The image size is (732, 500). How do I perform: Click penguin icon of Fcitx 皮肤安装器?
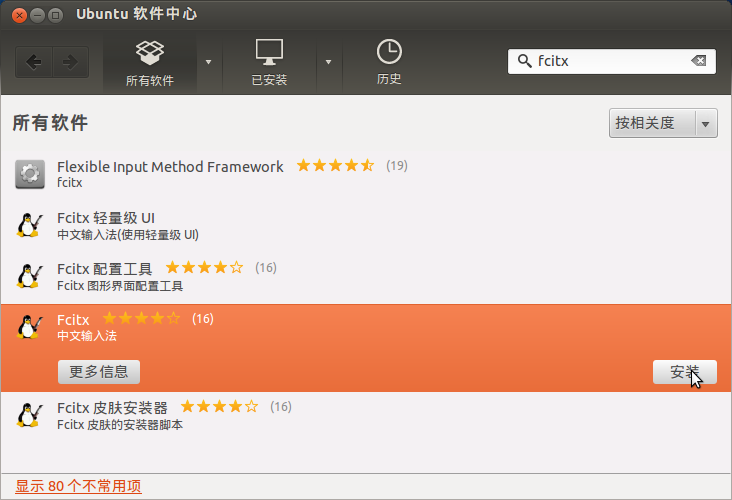(x=30, y=415)
